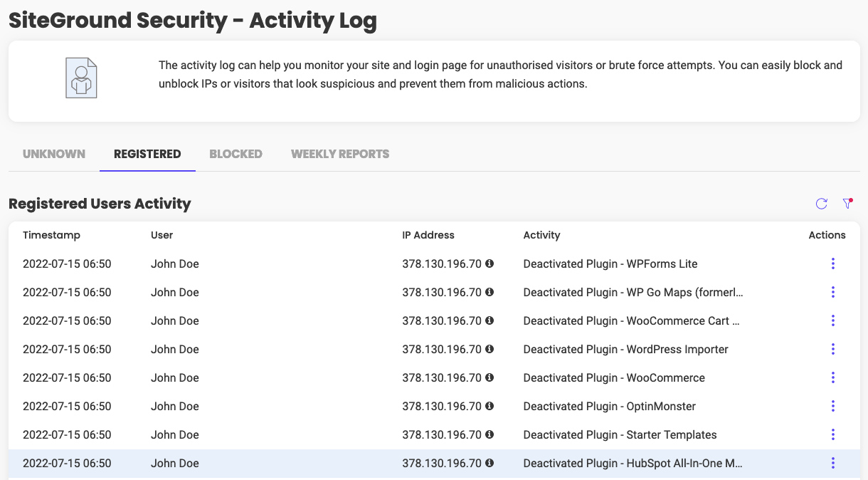
Task: Click IP 378.130.196.70 in WordPress Importer row
Action: (x=442, y=349)
